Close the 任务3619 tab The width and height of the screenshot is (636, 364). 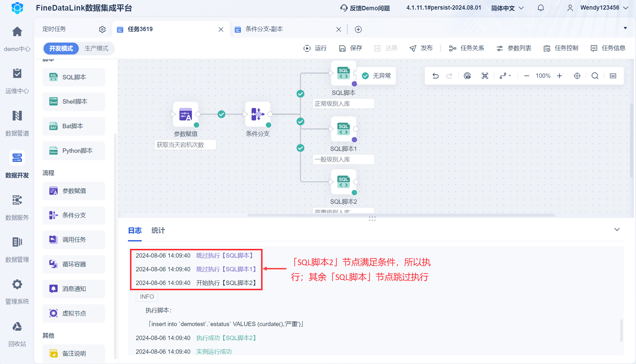pos(221,29)
